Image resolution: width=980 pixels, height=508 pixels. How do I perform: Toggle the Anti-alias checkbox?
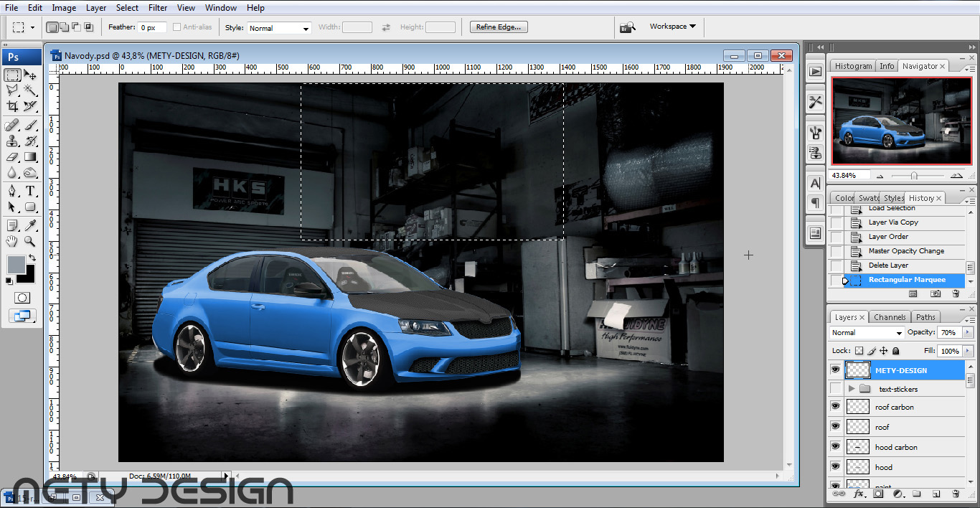tap(176, 27)
